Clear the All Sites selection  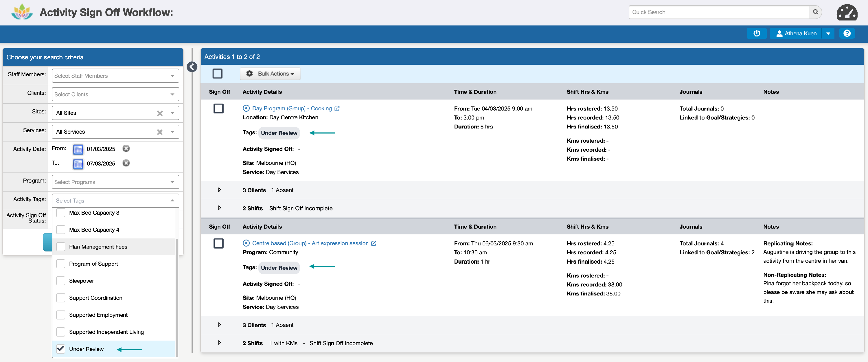click(x=160, y=113)
